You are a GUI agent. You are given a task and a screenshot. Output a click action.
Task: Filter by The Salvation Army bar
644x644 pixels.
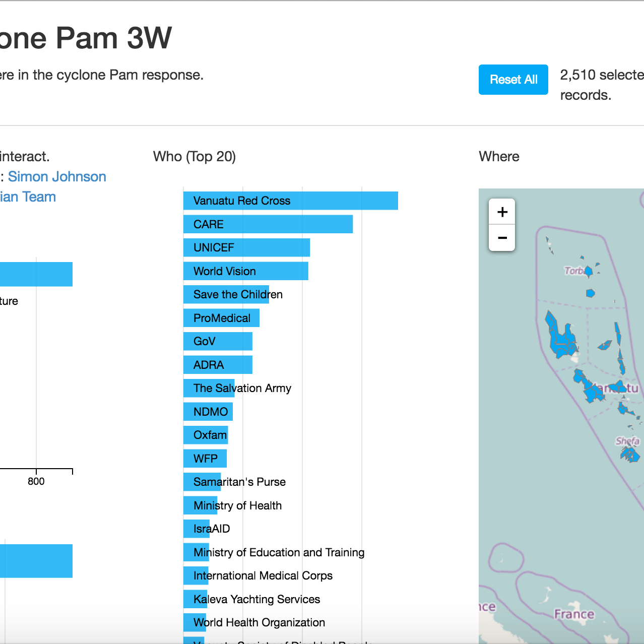point(209,388)
